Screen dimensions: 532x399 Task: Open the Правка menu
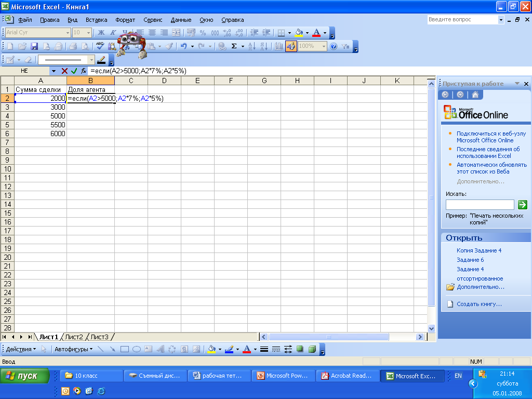point(50,20)
